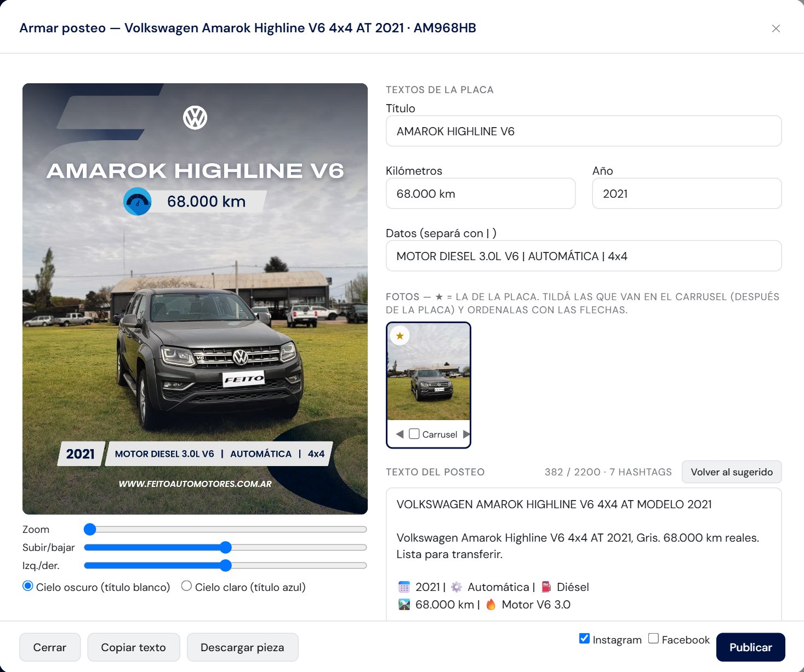This screenshot has width=804, height=672.
Task: Close the Armar posteo dialog with the X
Action: pyautogui.click(x=776, y=28)
